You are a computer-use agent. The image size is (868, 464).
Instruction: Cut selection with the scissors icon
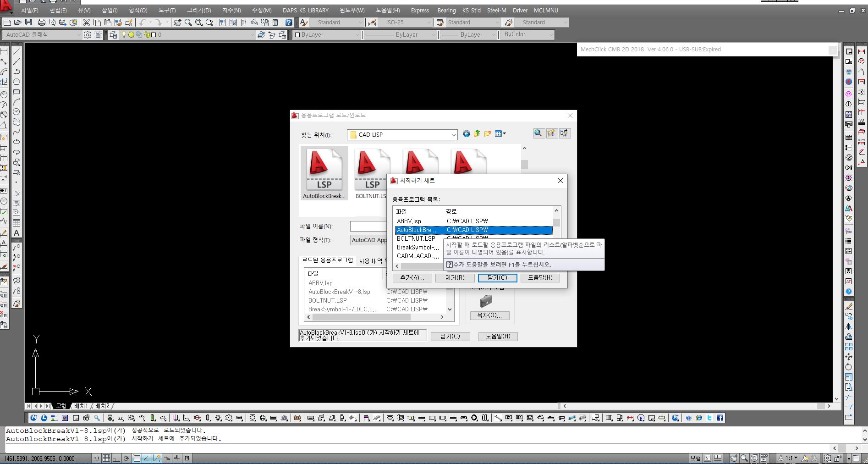(86, 22)
